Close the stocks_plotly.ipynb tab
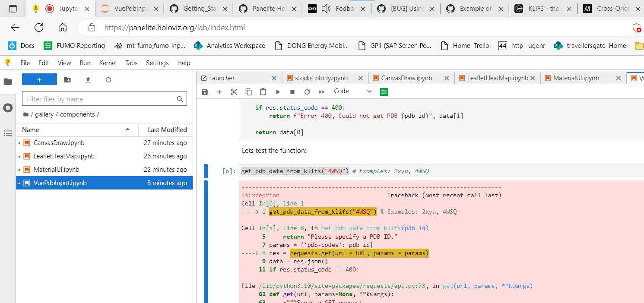This screenshot has width=644, height=303. click(360, 78)
